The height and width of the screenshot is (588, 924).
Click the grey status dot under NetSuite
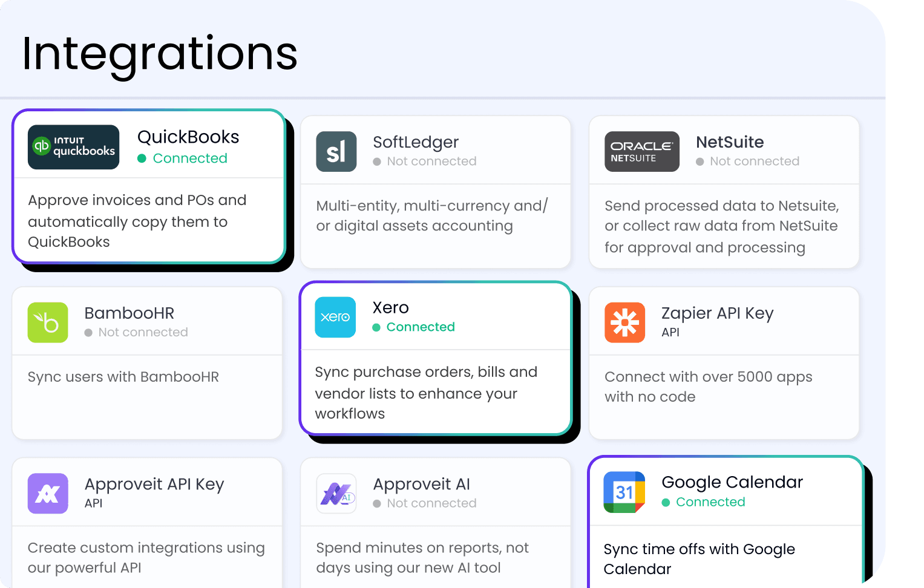[x=700, y=162]
